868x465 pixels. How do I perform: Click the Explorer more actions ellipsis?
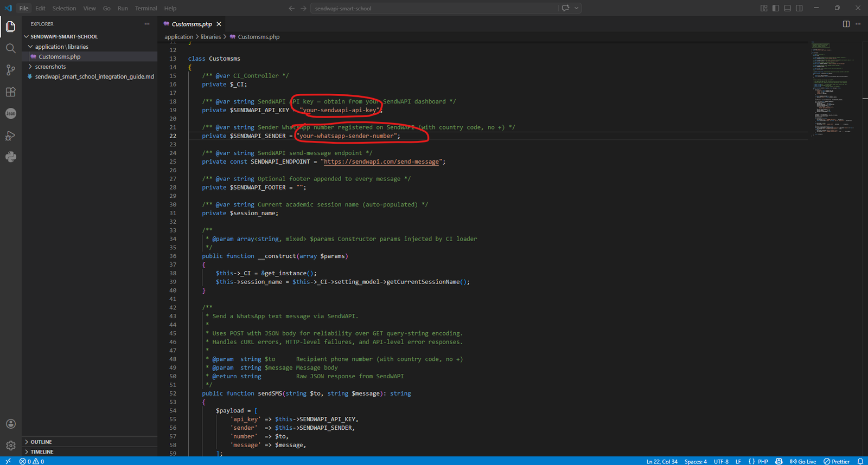coord(147,24)
